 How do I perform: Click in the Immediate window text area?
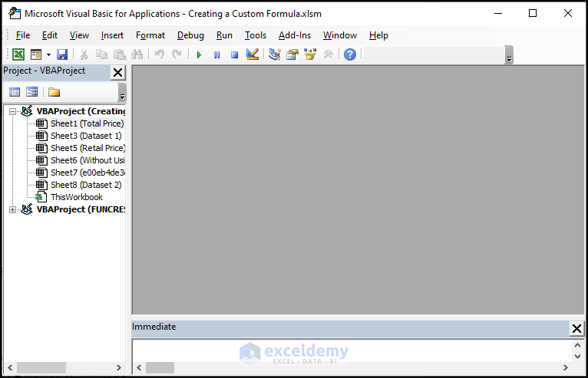tap(352, 350)
